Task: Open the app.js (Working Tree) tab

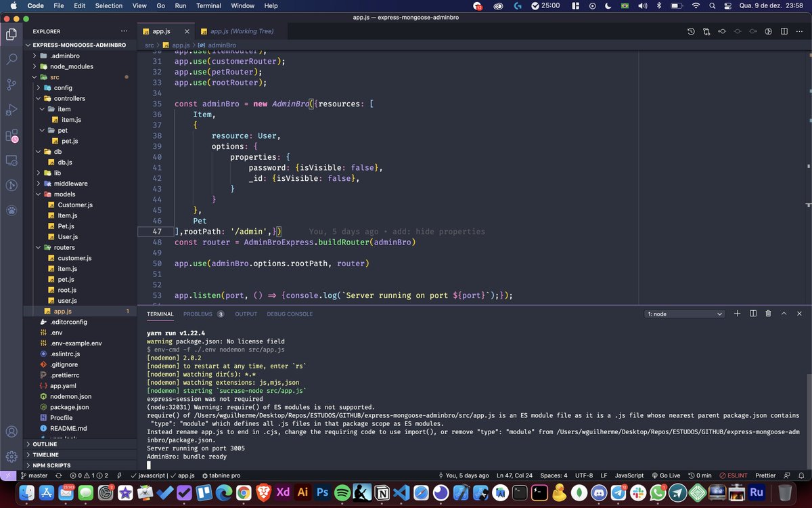Action: pyautogui.click(x=242, y=31)
